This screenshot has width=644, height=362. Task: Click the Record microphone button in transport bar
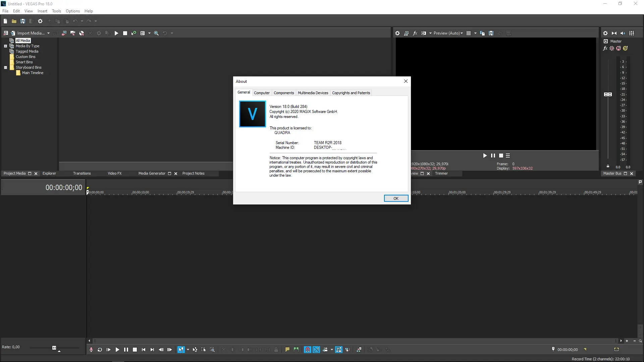click(x=91, y=350)
